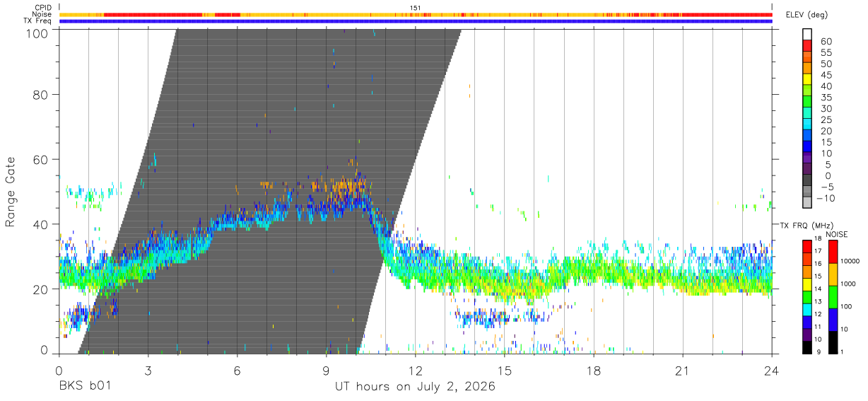Click the cyan 12 MHz frequency swatch

pos(807,311)
